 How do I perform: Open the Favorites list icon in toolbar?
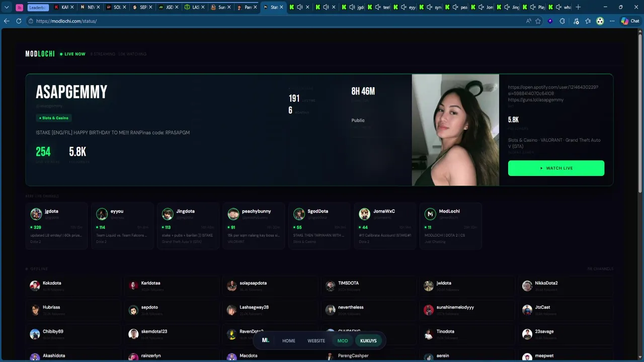click(x=588, y=21)
